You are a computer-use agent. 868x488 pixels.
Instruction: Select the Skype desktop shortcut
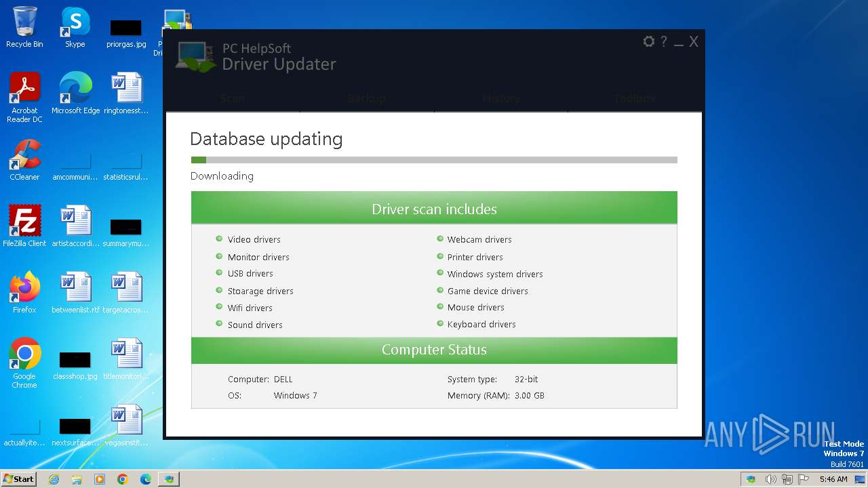click(75, 27)
